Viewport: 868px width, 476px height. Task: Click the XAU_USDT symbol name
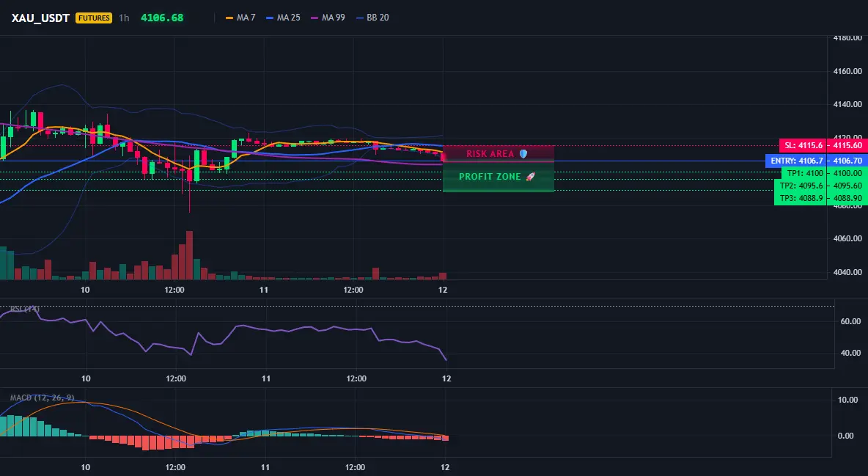pos(40,18)
